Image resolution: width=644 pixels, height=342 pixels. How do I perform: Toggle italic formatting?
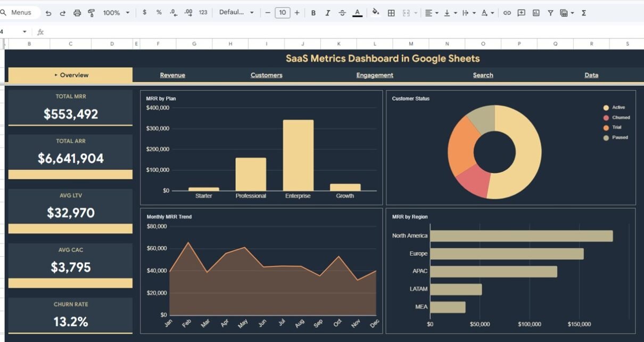(328, 13)
